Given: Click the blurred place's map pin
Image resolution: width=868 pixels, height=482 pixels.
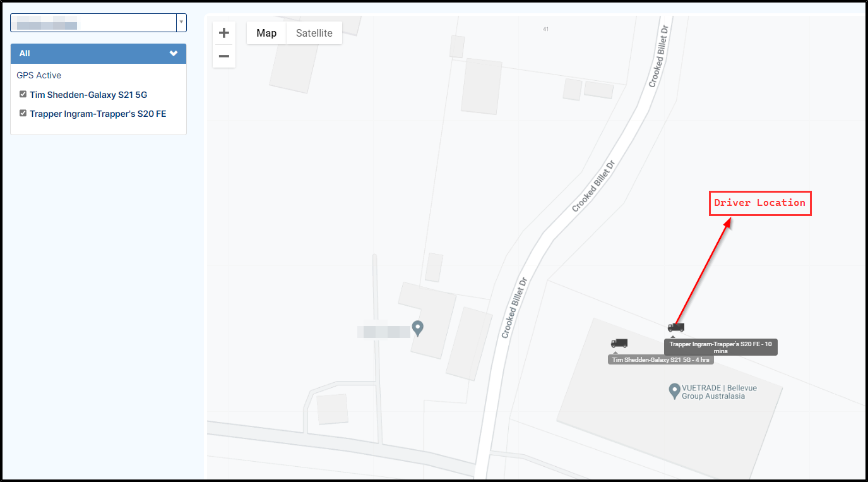Looking at the screenshot, I should pyautogui.click(x=417, y=328).
